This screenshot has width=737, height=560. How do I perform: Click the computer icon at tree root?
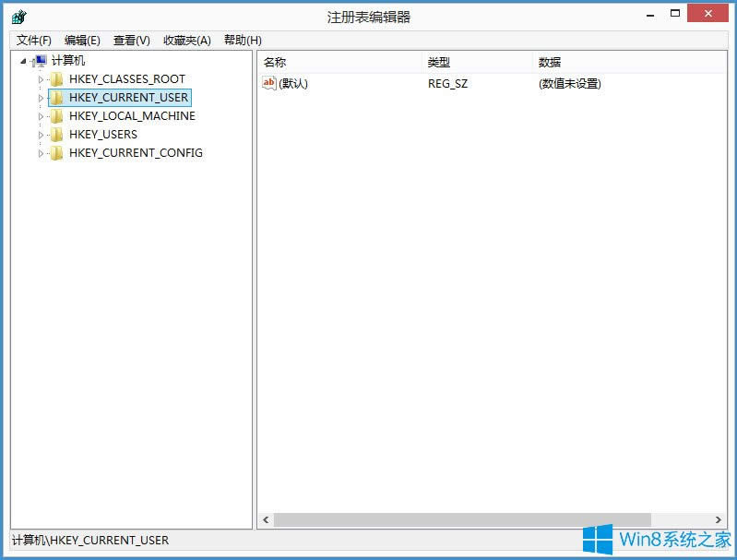coord(41,61)
